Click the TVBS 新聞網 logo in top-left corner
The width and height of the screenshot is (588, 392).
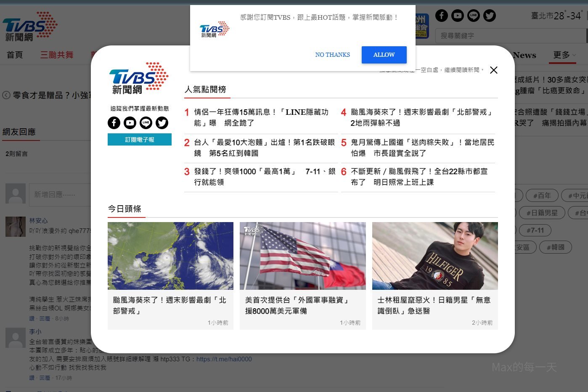(x=30, y=26)
